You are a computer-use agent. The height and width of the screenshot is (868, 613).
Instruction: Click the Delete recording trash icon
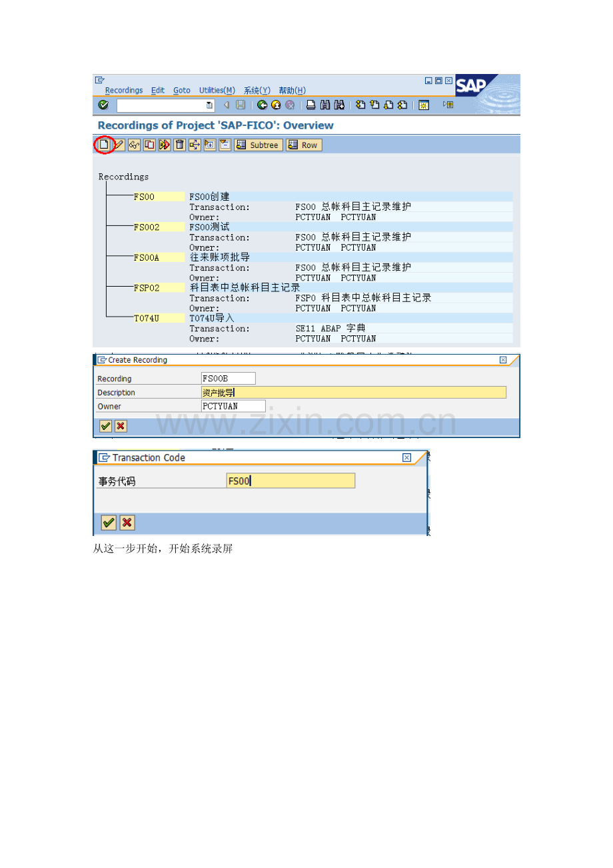click(179, 145)
